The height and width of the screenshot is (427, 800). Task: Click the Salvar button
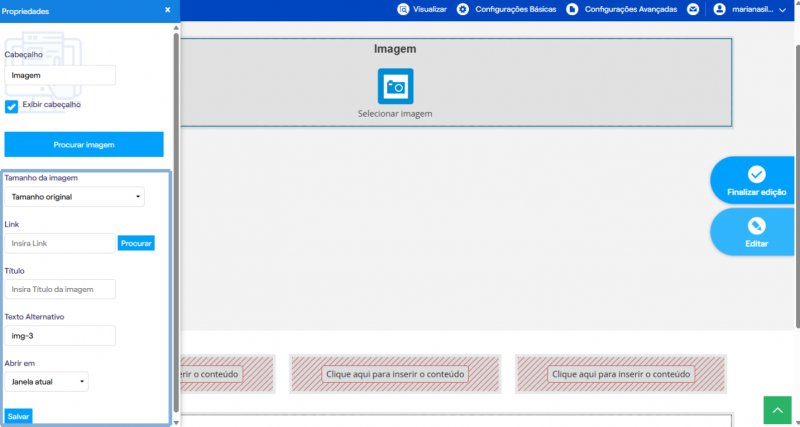coord(18,416)
